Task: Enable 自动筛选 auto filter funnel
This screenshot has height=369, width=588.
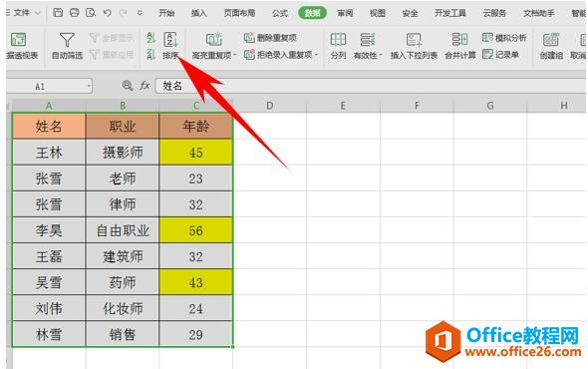Action: [x=67, y=46]
